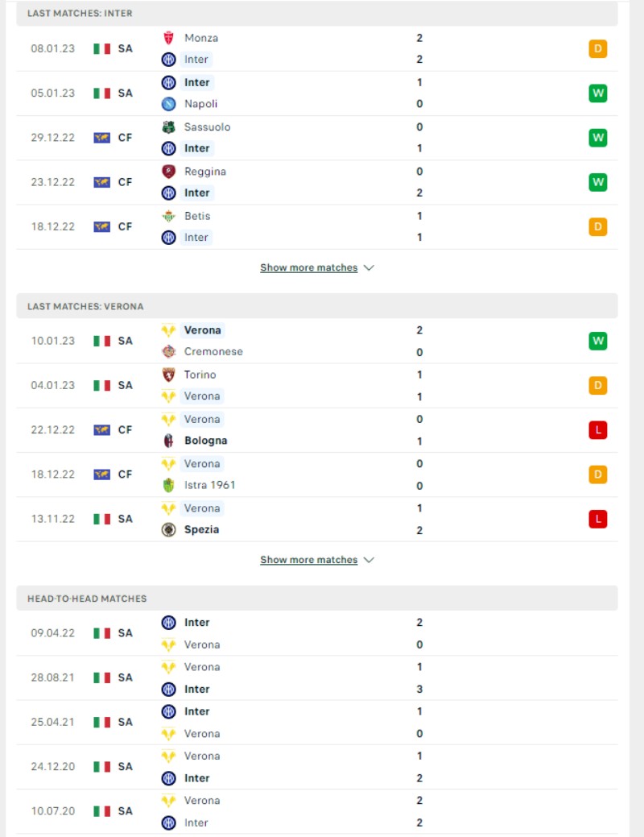Click the W badge for Inter vs Napoli
The height and width of the screenshot is (837, 644).
pos(597,93)
